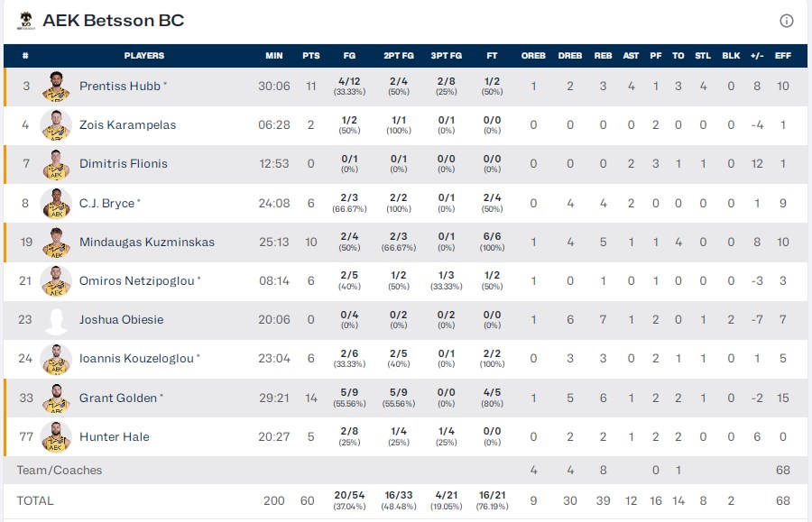This screenshot has width=812, height=522.
Task: Sort players by EFF column
Action: (x=782, y=56)
